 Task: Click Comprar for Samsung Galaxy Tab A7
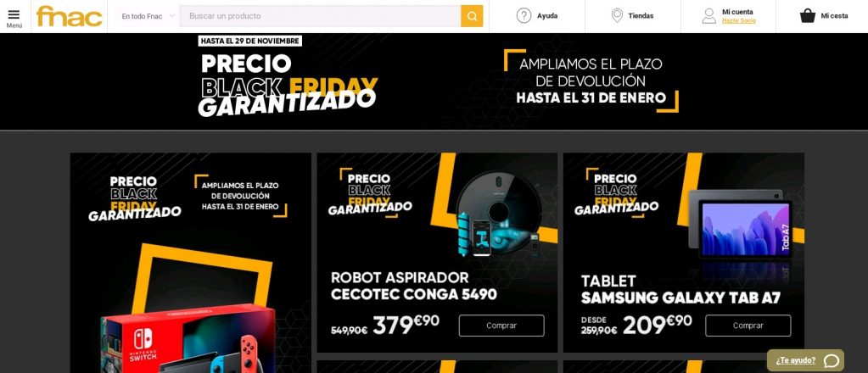coord(748,326)
